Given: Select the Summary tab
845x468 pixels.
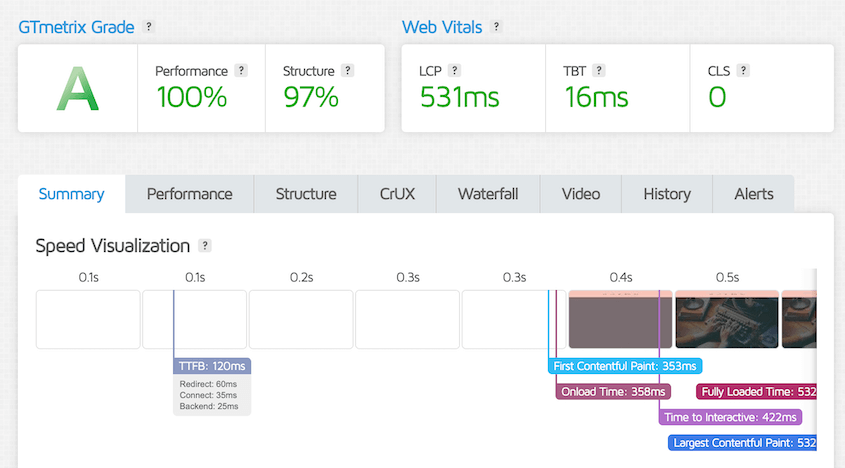Looking at the screenshot, I should point(71,194).
